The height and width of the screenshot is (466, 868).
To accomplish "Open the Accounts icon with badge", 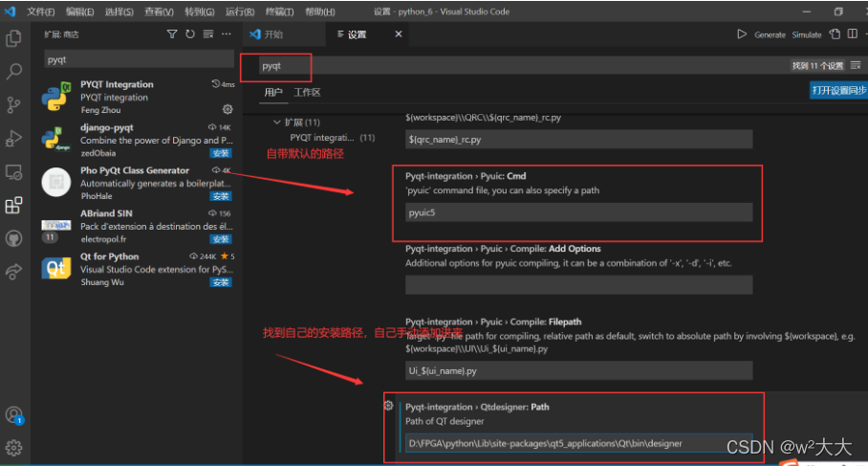I will 13,415.
